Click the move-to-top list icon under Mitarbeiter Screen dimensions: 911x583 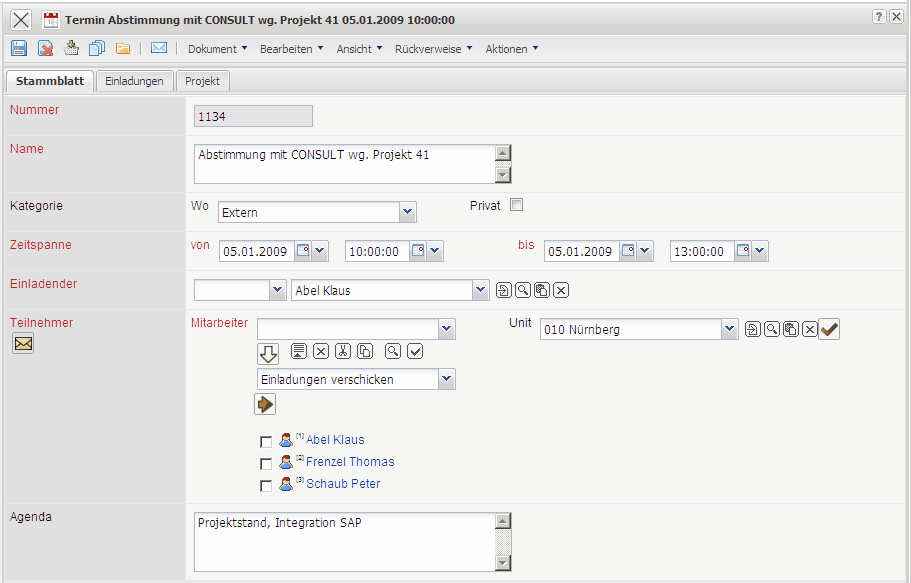[x=299, y=351]
